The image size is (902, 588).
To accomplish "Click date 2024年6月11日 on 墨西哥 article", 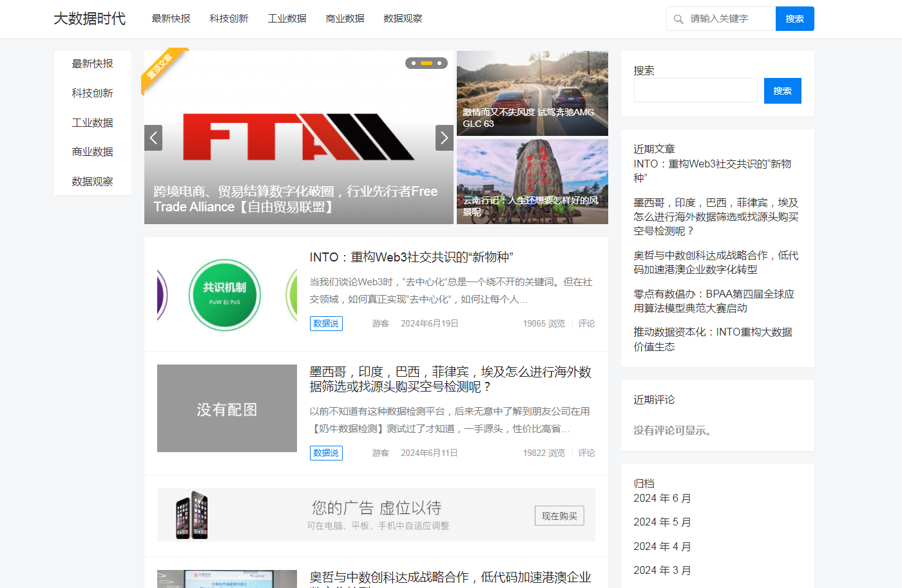I will (429, 453).
